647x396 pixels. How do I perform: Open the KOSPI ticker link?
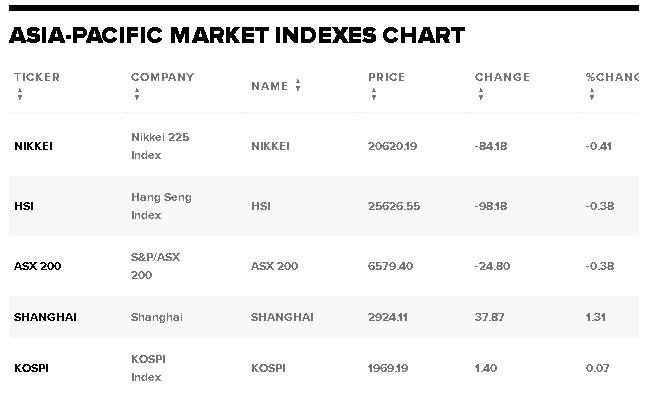click(x=31, y=368)
